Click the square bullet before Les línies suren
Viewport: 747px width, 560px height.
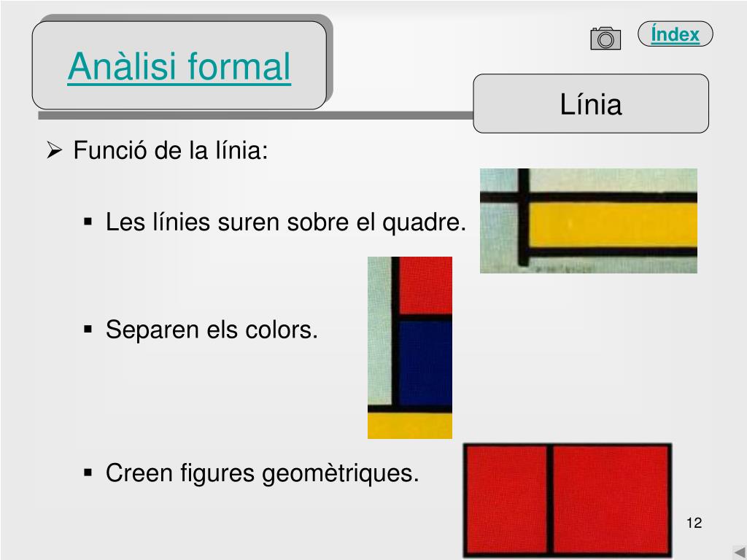click(88, 222)
